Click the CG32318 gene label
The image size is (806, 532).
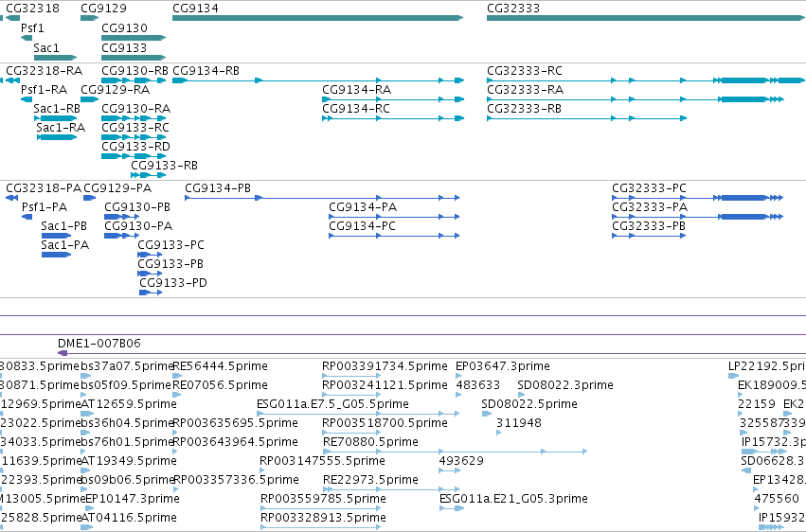(32, 9)
